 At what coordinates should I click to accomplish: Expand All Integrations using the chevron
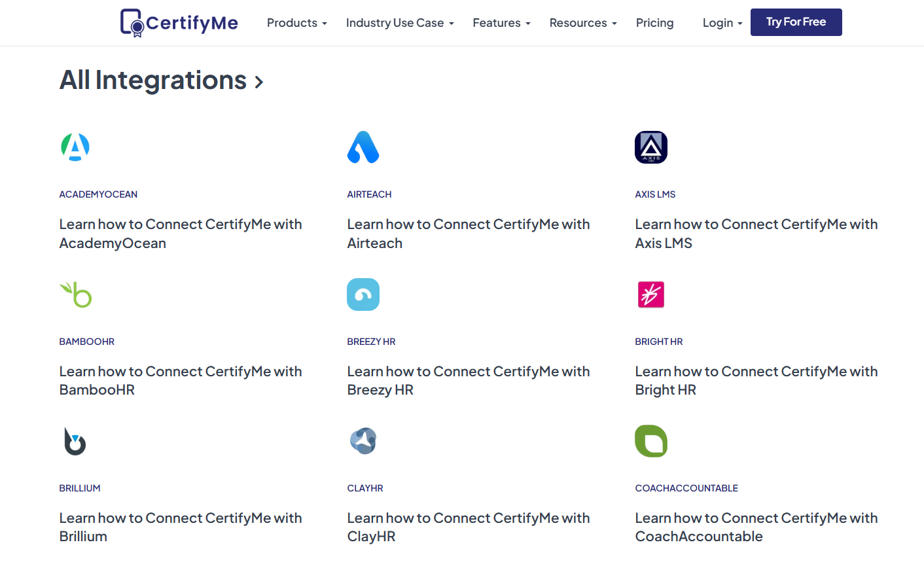tap(259, 82)
